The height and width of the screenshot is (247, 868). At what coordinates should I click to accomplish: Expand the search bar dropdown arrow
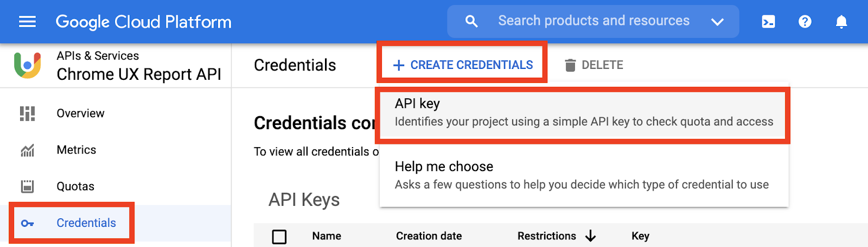[717, 22]
